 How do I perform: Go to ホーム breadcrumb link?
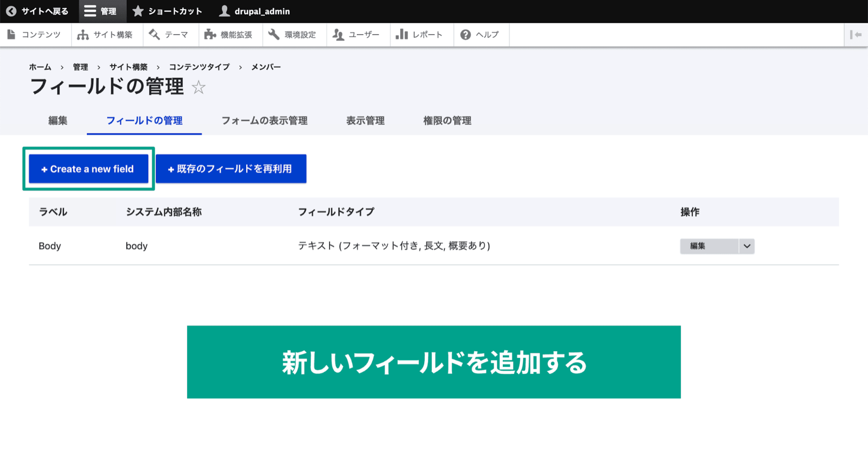pos(40,67)
